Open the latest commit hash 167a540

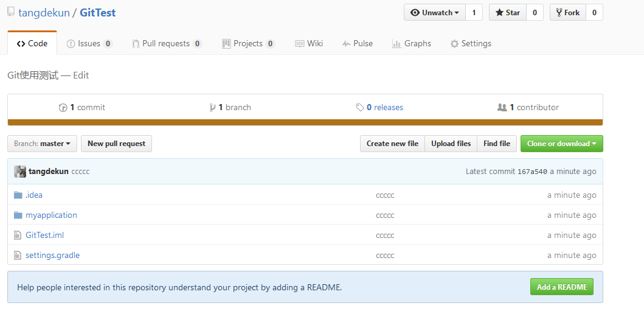pyautogui.click(x=532, y=172)
